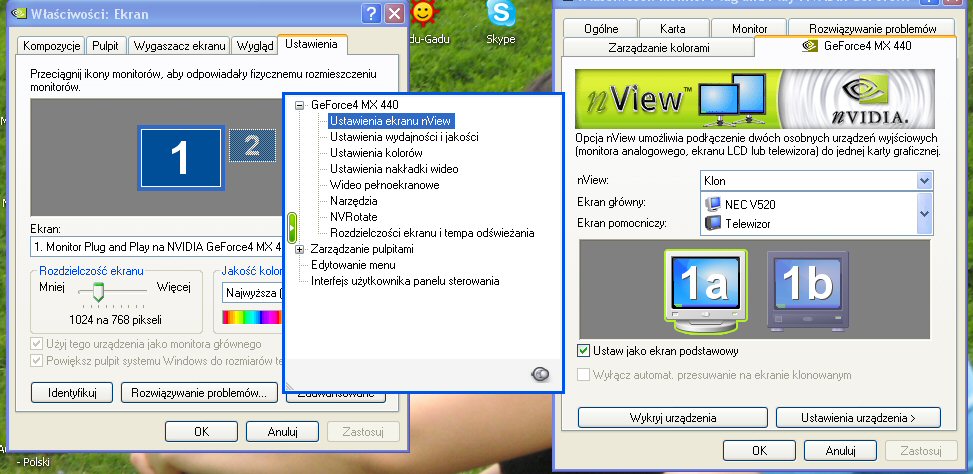Expand Zarządzanie pulpitami tree node

pyautogui.click(x=300, y=249)
